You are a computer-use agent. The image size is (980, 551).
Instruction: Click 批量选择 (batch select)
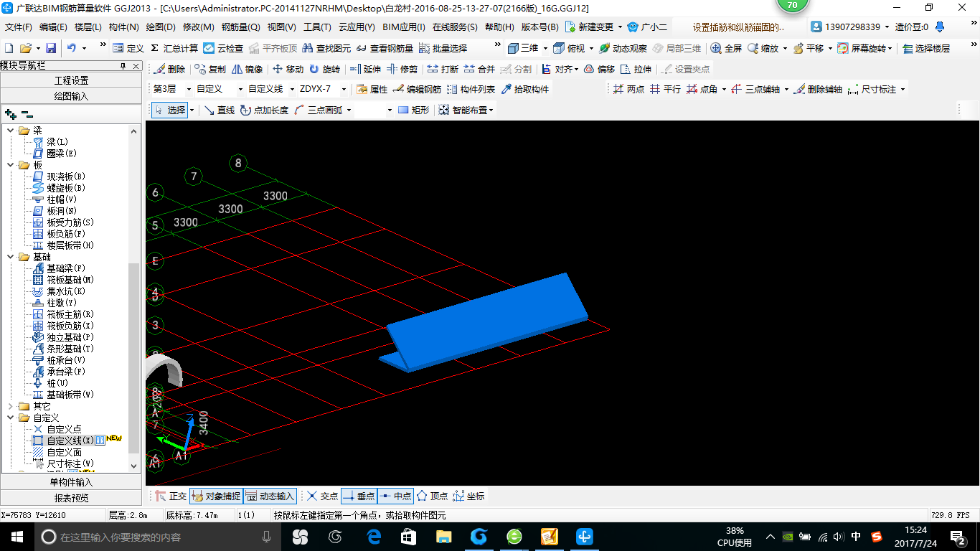click(x=443, y=48)
